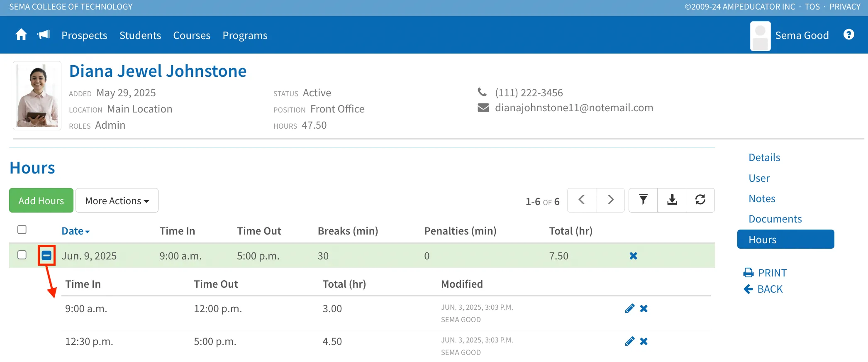
Task: Open the filter funnel tool
Action: (643, 200)
